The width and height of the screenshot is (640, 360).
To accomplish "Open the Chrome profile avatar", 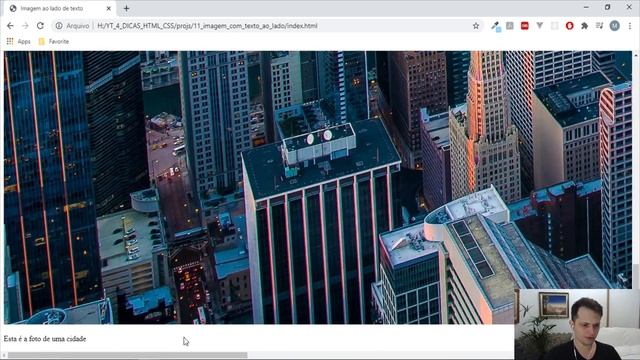I will click(614, 26).
